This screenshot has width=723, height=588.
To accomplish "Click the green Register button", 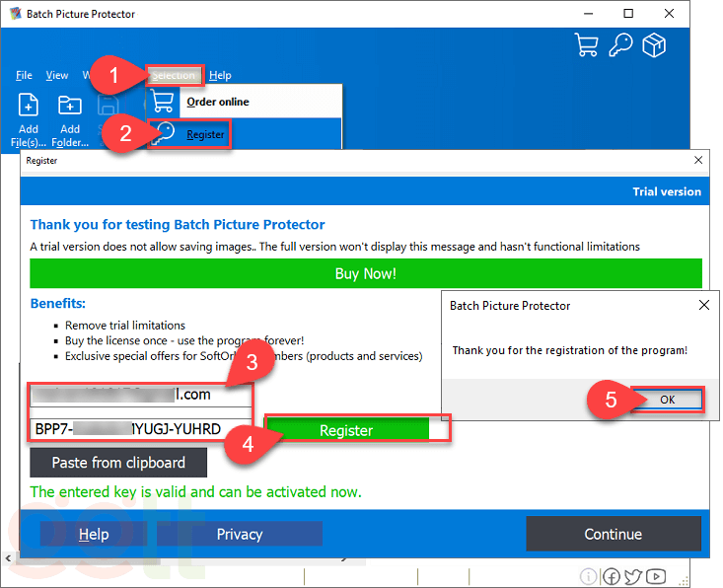I will pos(346,430).
